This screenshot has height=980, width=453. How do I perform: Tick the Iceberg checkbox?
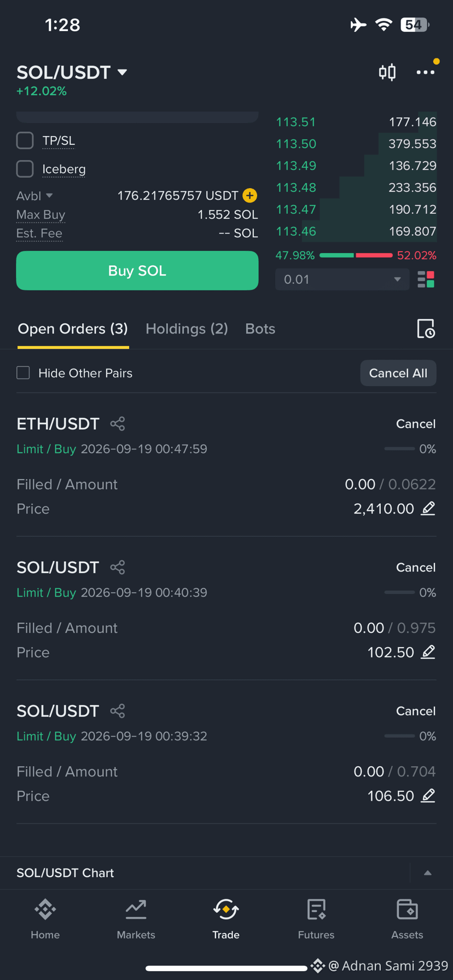(25, 169)
